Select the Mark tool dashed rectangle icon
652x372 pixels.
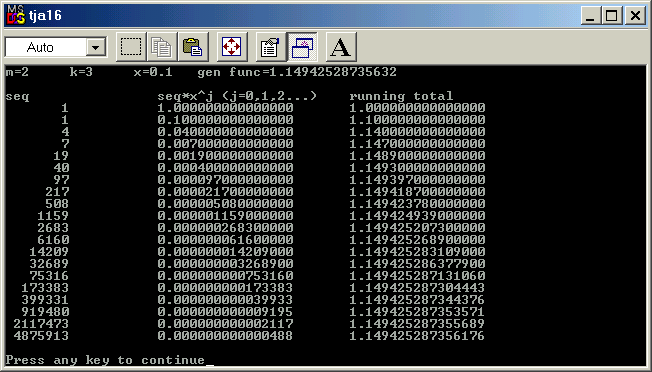tap(131, 47)
